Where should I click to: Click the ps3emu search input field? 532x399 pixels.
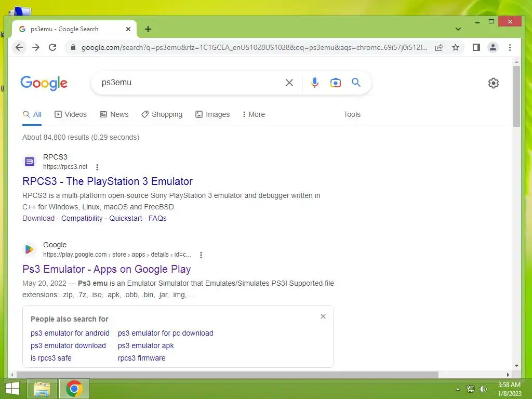(190, 83)
